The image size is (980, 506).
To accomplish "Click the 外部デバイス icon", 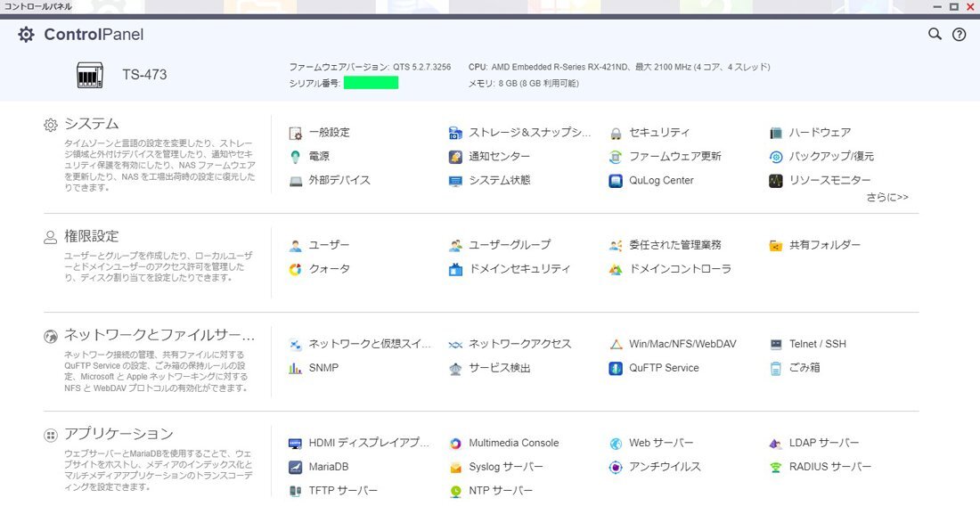I will coord(296,181).
